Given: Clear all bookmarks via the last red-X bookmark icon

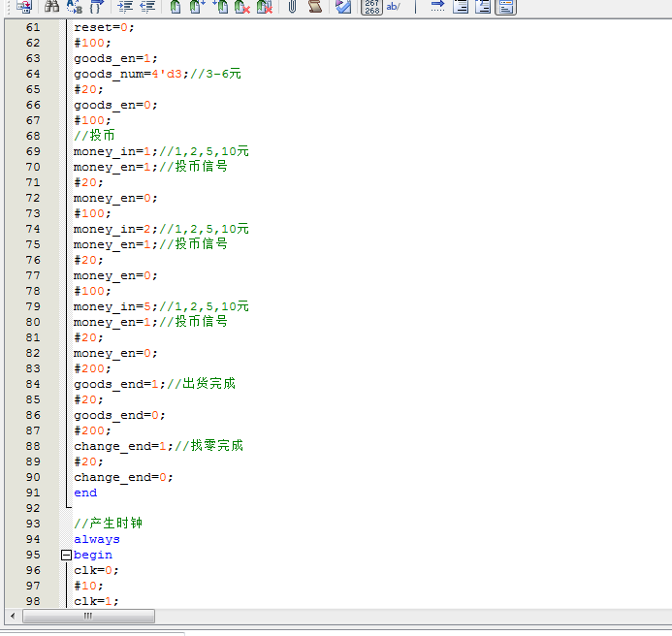Looking at the screenshot, I should pyautogui.click(x=264, y=7).
